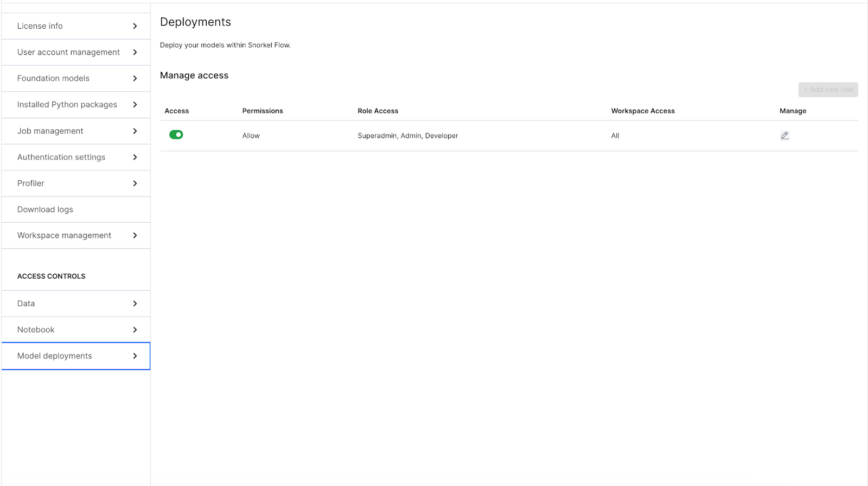This screenshot has width=868, height=486.
Task: Expand Authentication settings chevron
Action: point(135,157)
